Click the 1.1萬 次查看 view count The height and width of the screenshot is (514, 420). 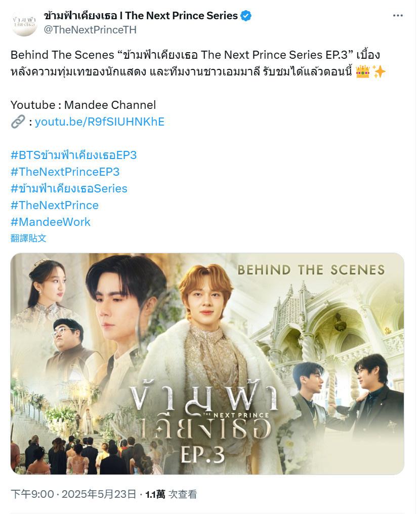pos(171,494)
